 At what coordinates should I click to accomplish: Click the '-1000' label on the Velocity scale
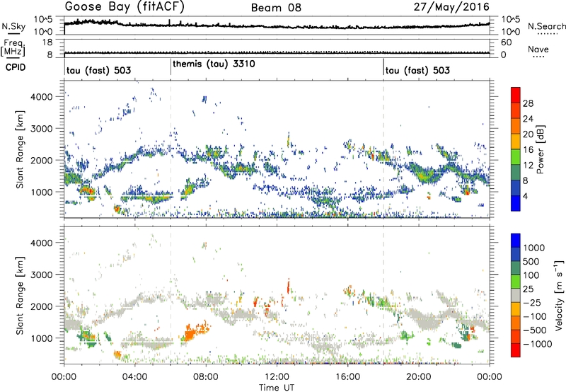(x=538, y=344)
